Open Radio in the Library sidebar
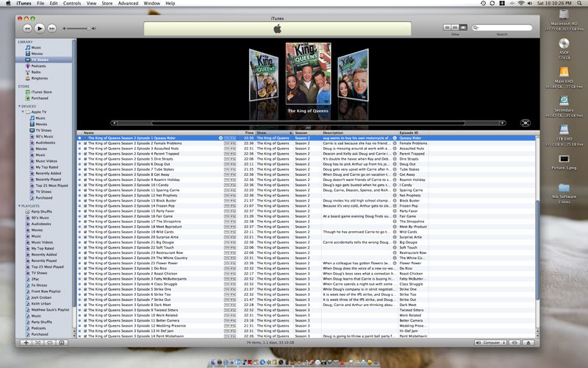This screenshot has height=368, width=588. (x=36, y=72)
